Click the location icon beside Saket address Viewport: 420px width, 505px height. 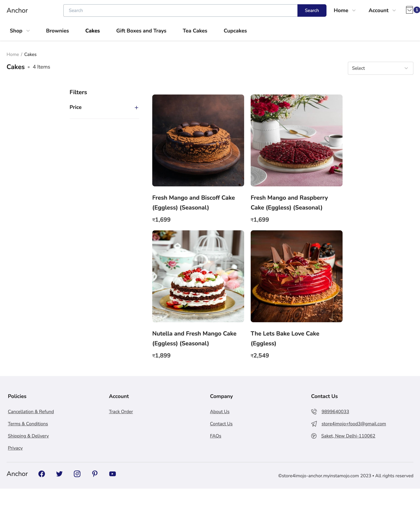tap(314, 436)
